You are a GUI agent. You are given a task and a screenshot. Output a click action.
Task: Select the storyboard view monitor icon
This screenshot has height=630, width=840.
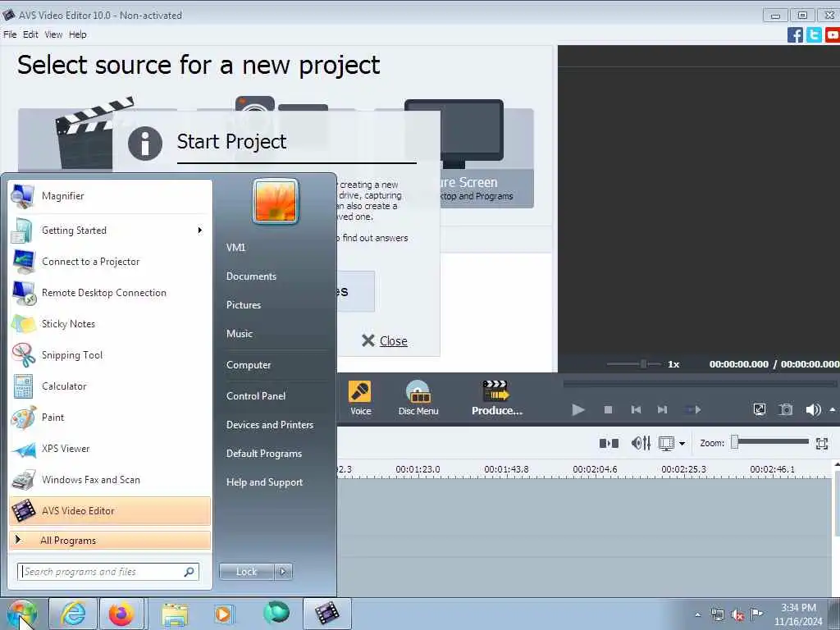tap(666, 444)
